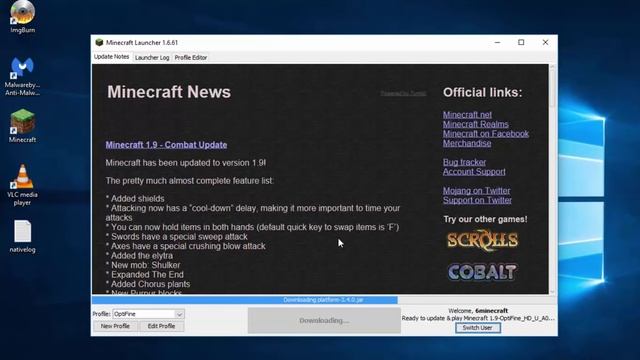The width and height of the screenshot is (640, 360).
Task: Open the Scrolls game logo
Action: [482, 240]
